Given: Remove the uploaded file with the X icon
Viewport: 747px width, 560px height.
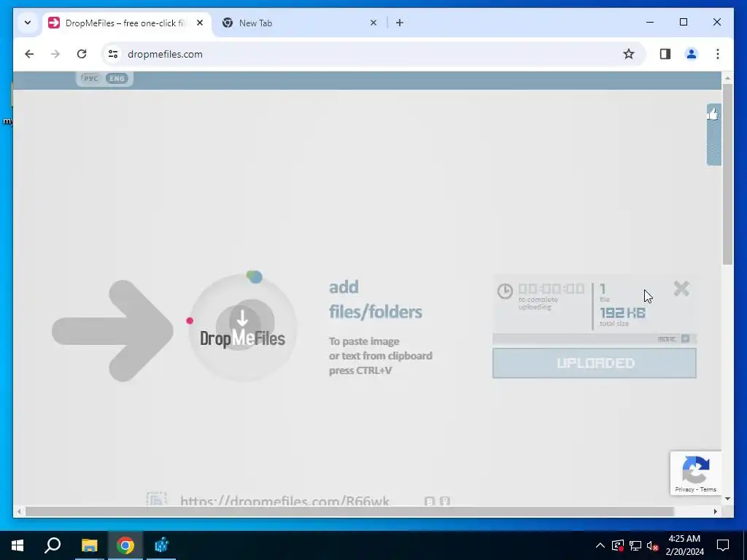Looking at the screenshot, I should click(x=681, y=289).
